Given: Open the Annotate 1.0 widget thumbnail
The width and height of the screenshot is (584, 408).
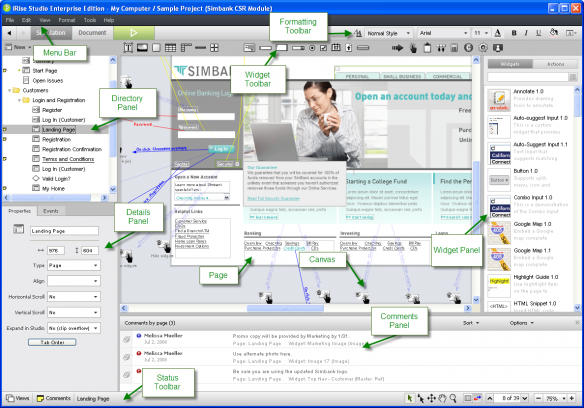Looking at the screenshot, I should (499, 100).
